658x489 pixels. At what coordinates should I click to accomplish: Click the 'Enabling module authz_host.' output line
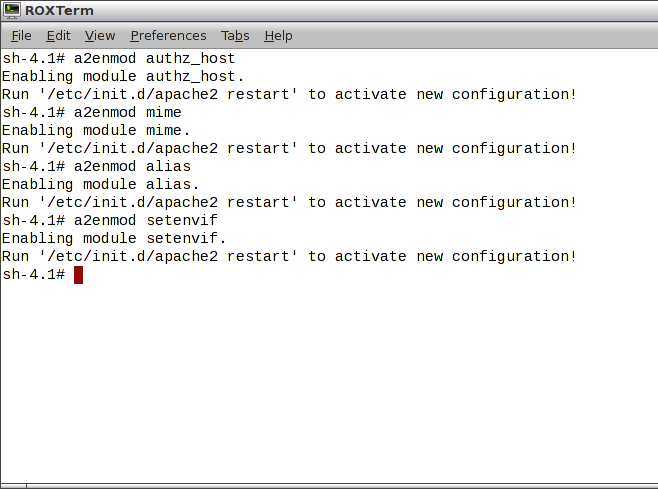pyautogui.click(x=122, y=76)
